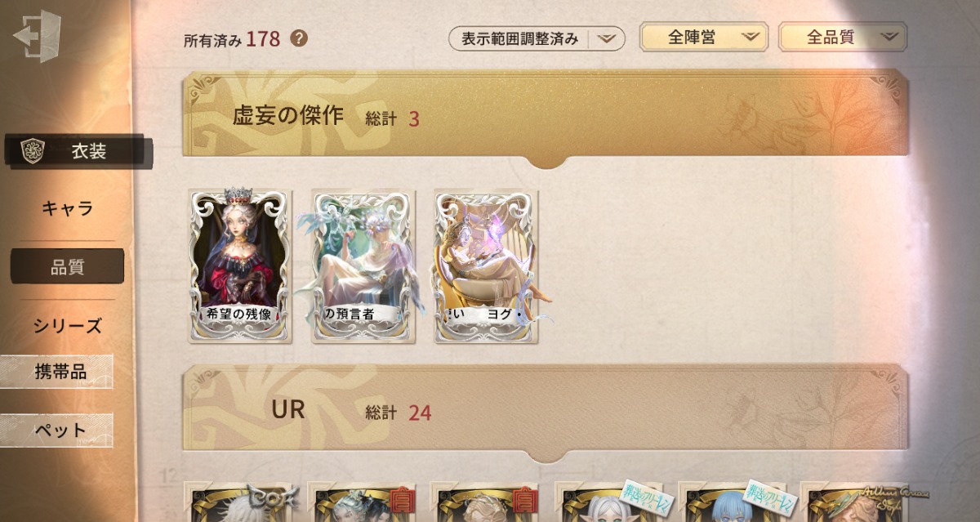Select the first UR costume with COA badge
This screenshot has height=522, width=980.
pos(240,502)
